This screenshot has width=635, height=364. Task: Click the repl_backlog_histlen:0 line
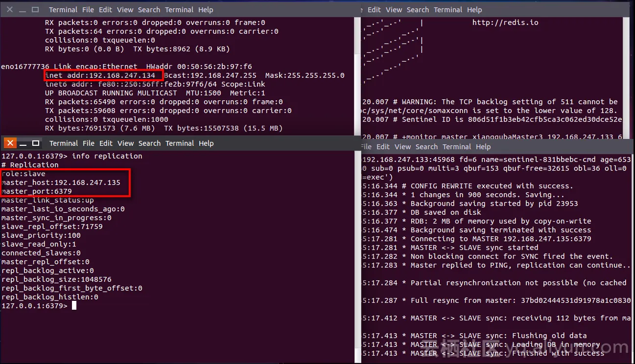[x=50, y=297]
